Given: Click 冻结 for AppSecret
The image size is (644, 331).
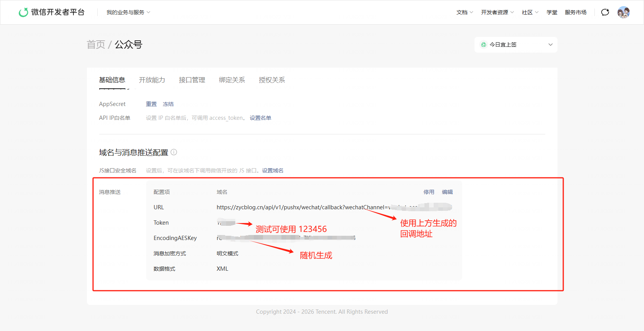Looking at the screenshot, I should [168, 104].
